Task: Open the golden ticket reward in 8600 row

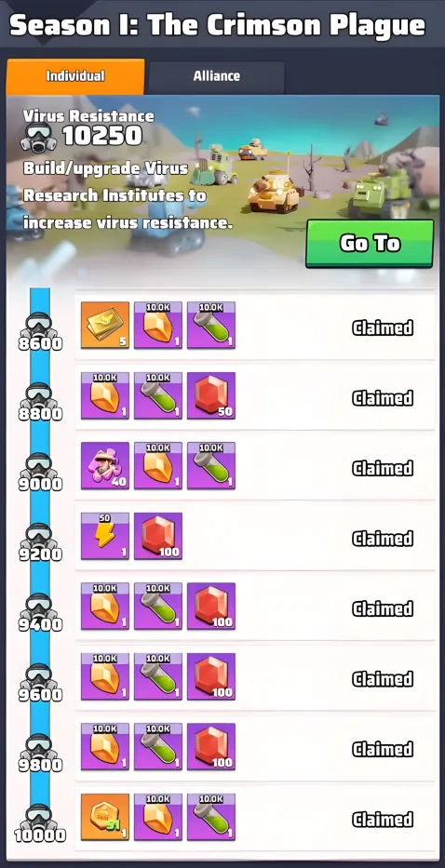Action: (x=105, y=325)
